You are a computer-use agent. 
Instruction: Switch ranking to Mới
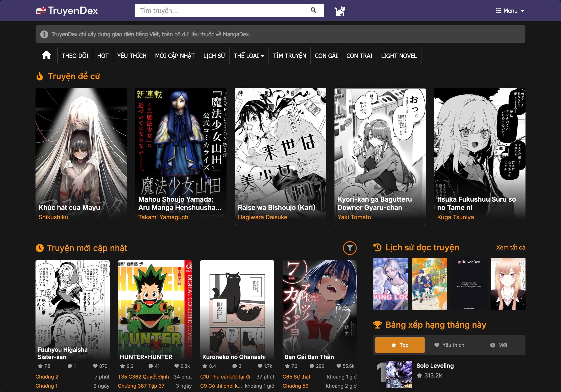[x=499, y=345]
